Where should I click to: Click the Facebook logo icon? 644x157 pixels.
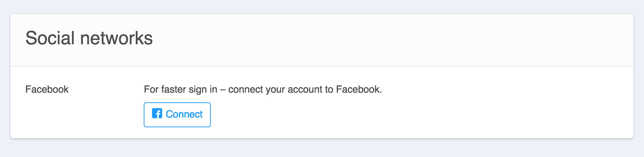coord(157,113)
